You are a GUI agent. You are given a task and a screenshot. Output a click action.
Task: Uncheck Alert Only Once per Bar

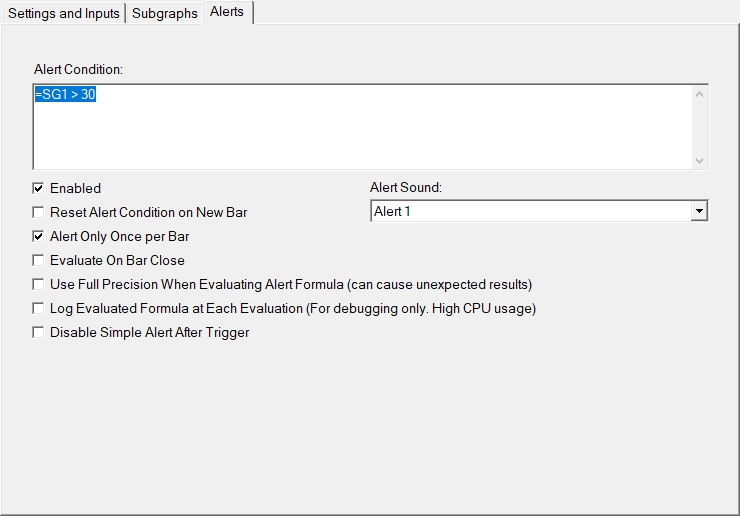pyautogui.click(x=39, y=236)
